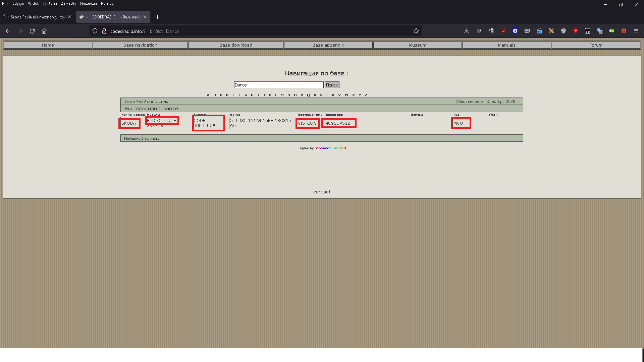Screen dimensions: 644x362
Task: Filter the base by letter S
Action: [321, 95]
